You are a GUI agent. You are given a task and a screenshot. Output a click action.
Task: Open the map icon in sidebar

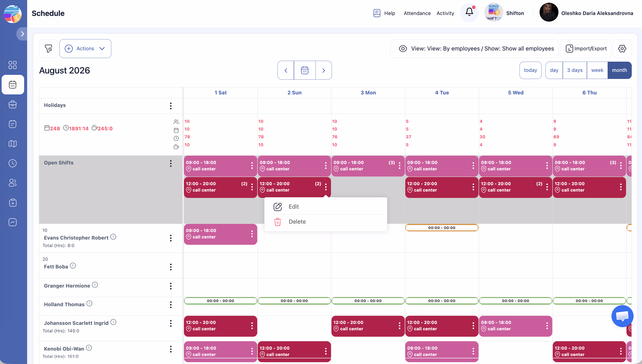(x=13, y=144)
